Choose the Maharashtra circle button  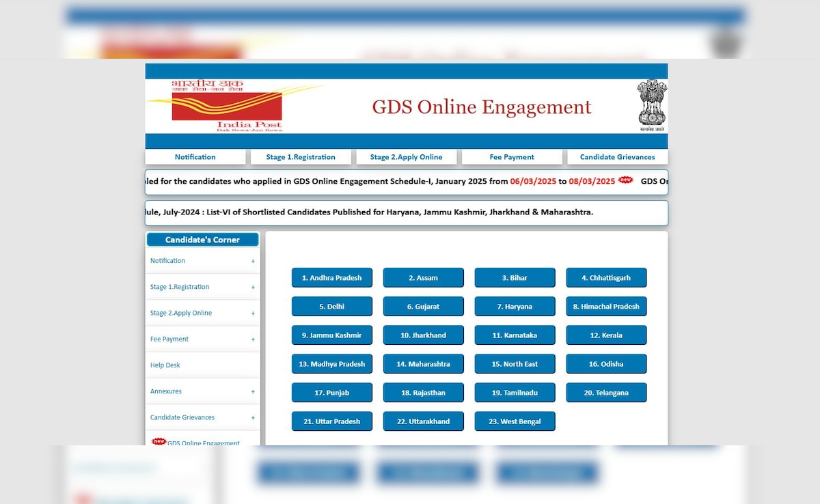(x=423, y=364)
